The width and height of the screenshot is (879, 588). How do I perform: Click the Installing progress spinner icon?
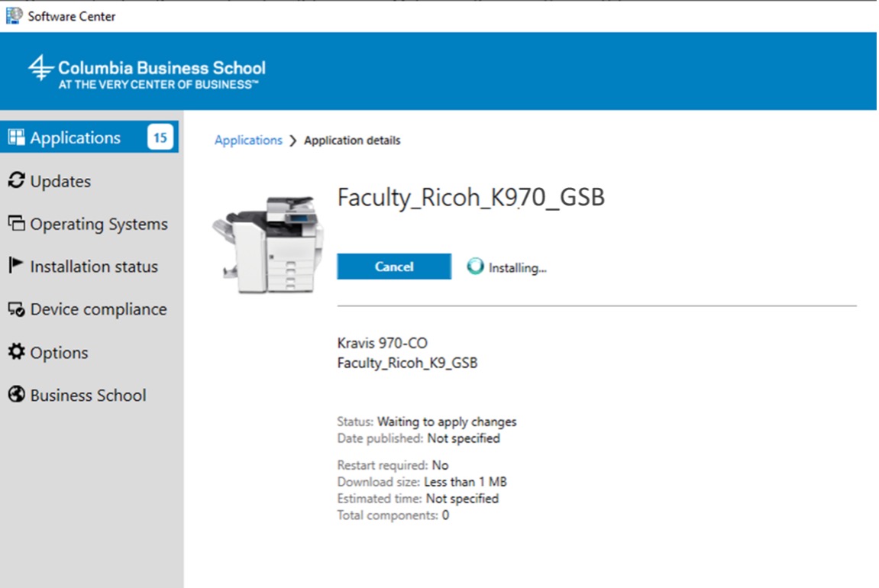coord(475,267)
